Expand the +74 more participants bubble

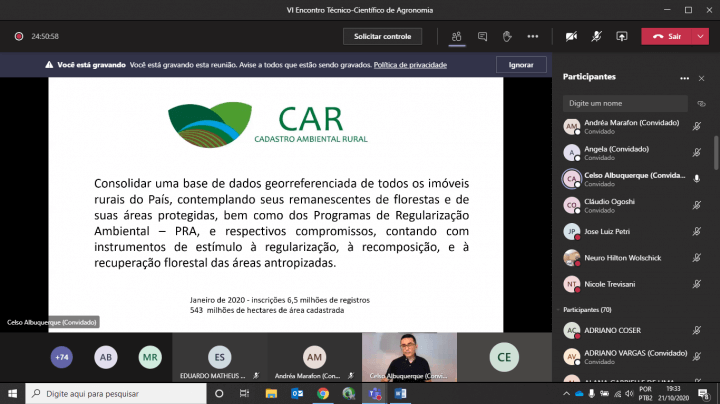click(62, 356)
